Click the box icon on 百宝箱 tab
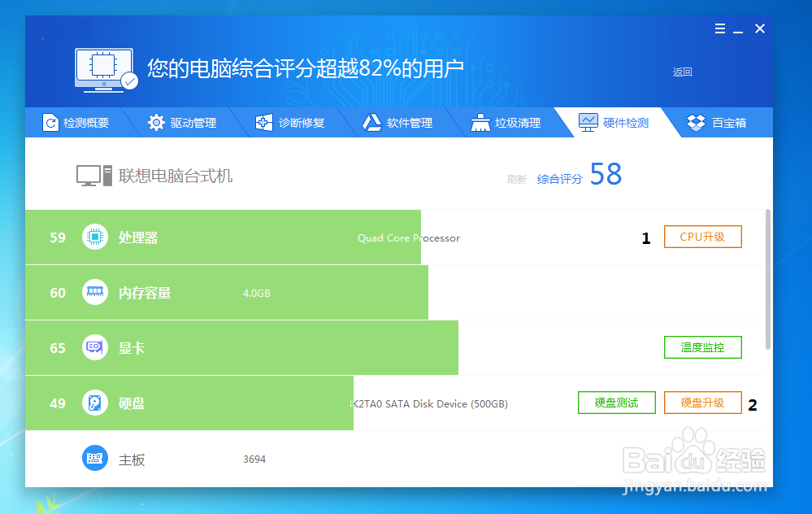 696,123
